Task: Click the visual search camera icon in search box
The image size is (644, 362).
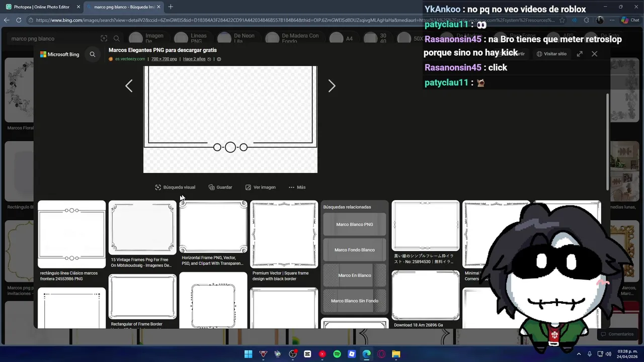Action: (104, 38)
